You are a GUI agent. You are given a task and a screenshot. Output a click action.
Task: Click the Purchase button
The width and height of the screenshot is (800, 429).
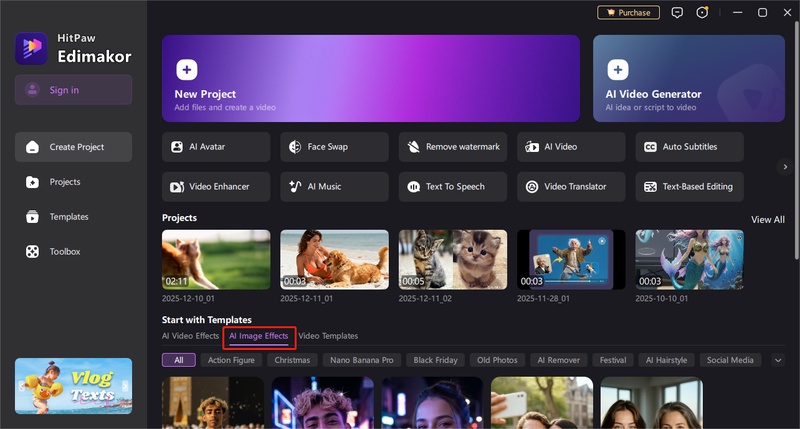628,13
